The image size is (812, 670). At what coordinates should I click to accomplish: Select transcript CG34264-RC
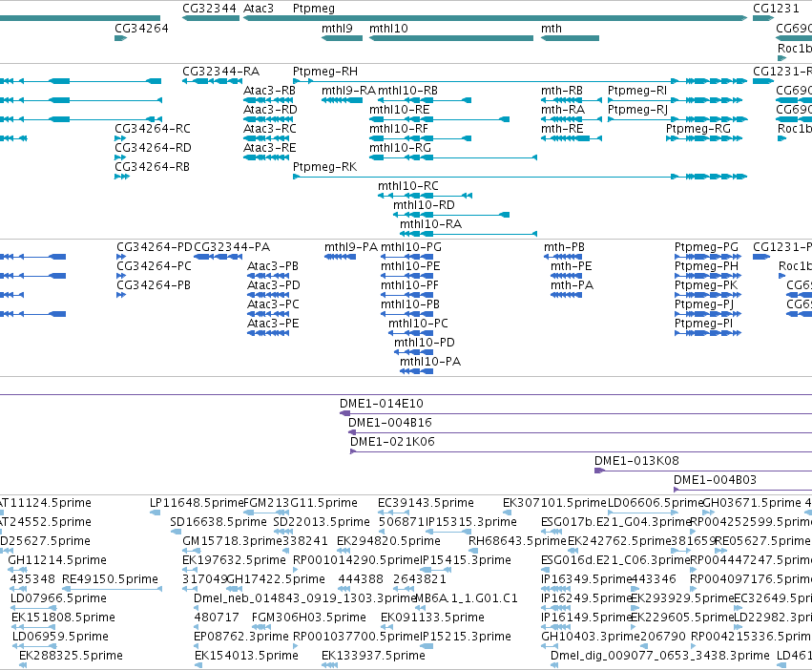[153, 129]
